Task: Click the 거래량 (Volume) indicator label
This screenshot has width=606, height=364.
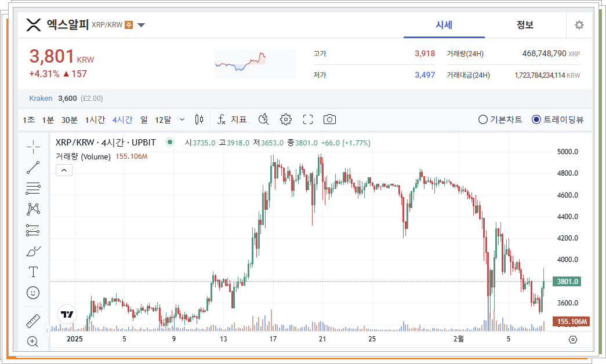Action: point(83,156)
